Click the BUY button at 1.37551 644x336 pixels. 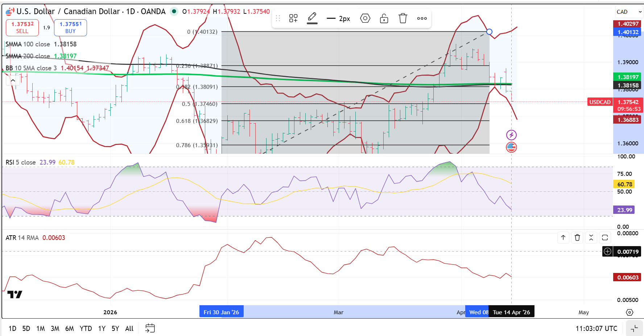click(x=70, y=28)
